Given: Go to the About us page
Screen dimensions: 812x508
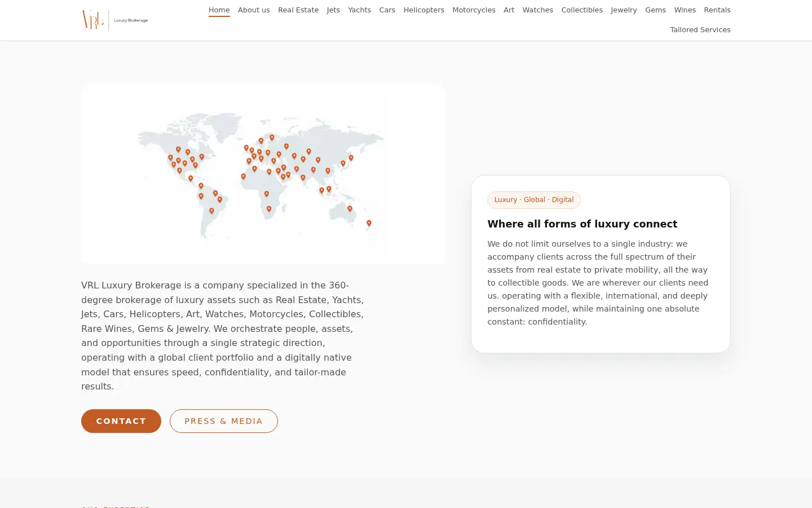Looking at the screenshot, I should pos(254,10).
